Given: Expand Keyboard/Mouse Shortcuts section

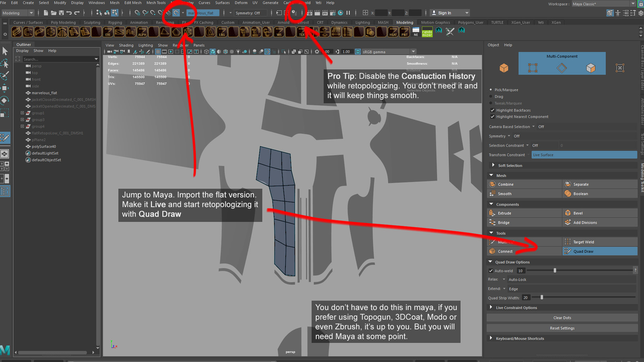Looking at the screenshot, I should 491,338.
